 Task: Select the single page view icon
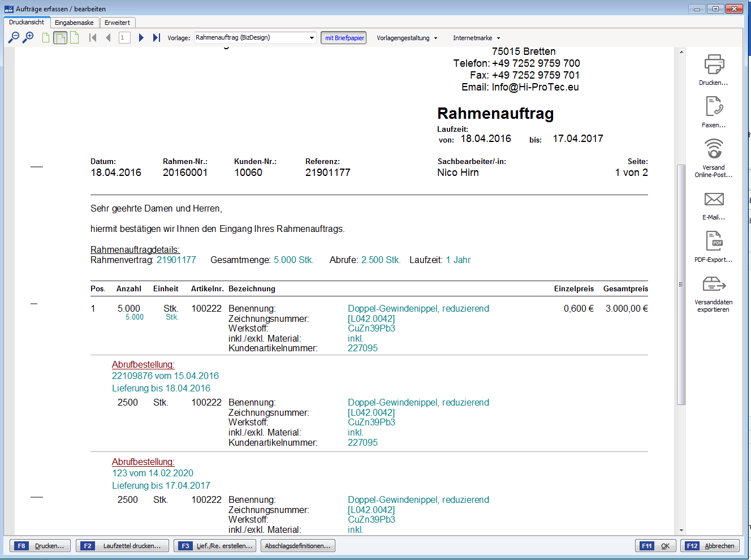point(46,38)
